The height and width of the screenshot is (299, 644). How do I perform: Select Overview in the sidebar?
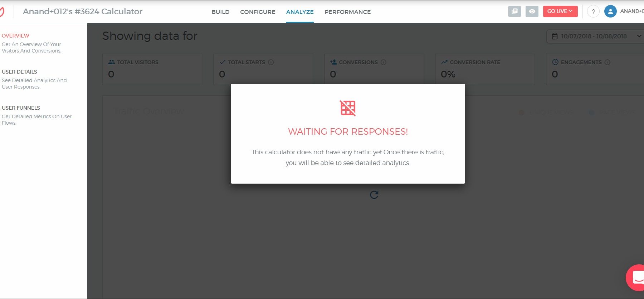tap(15, 36)
